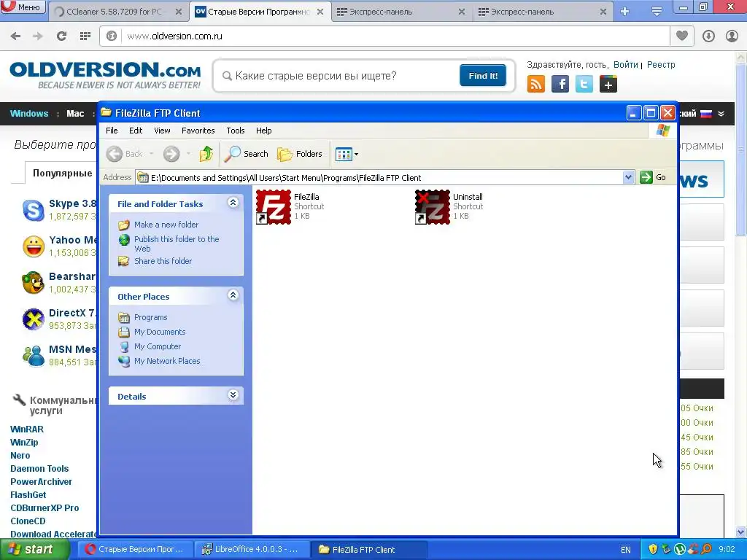Image resolution: width=747 pixels, height=560 pixels.
Task: Open Back history dropdown arrow
Action: point(152,154)
